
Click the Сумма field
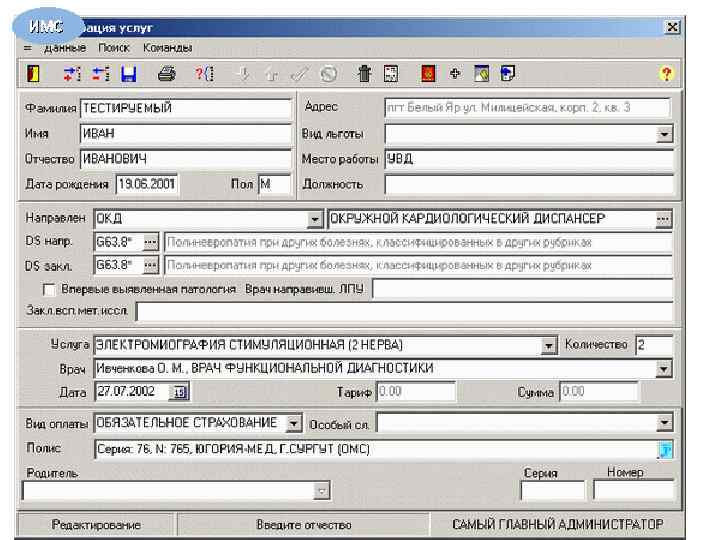(599, 392)
